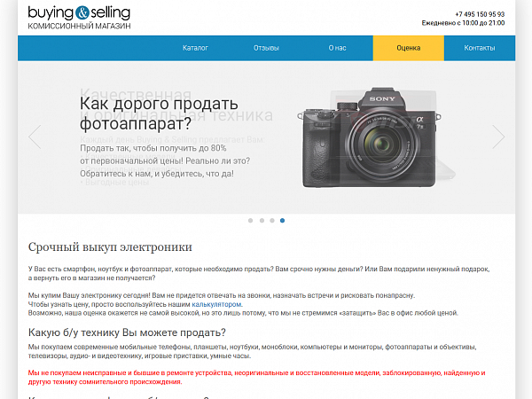Go to the О нас page
This screenshot has height=399, width=532.
click(x=337, y=48)
